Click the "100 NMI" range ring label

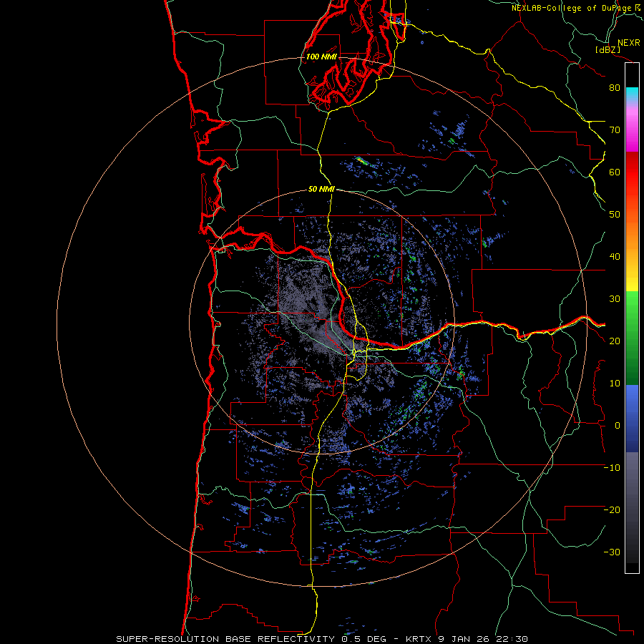(x=321, y=57)
